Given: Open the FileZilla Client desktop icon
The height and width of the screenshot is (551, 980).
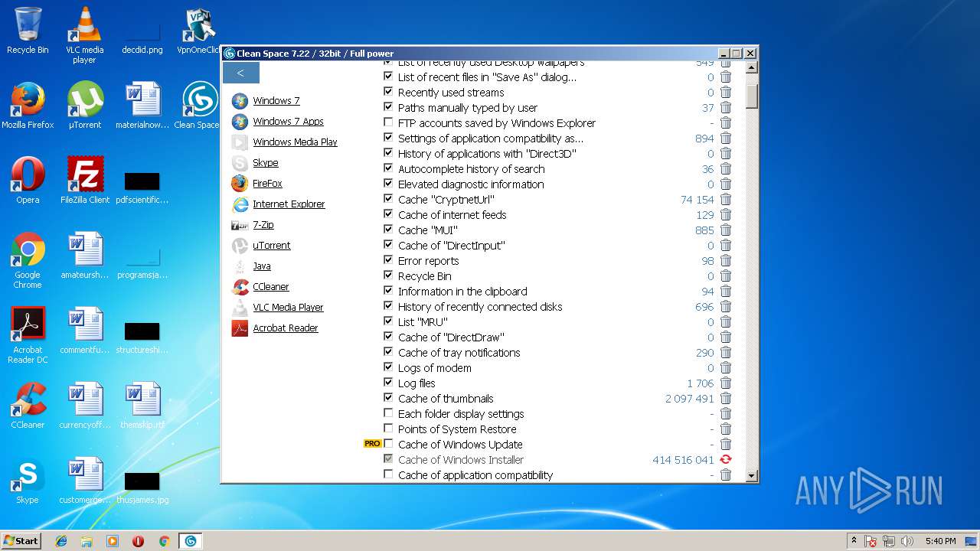Looking at the screenshot, I should (x=85, y=181).
